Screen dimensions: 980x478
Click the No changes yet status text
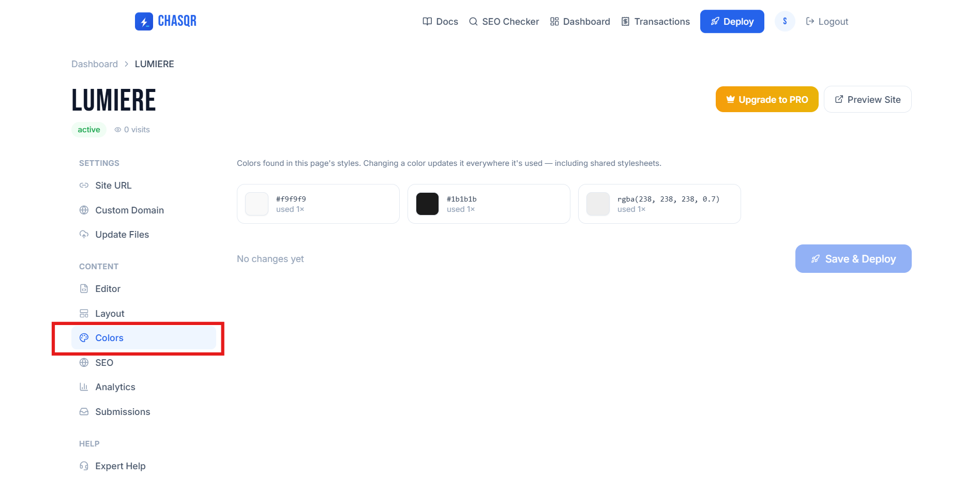(x=270, y=258)
